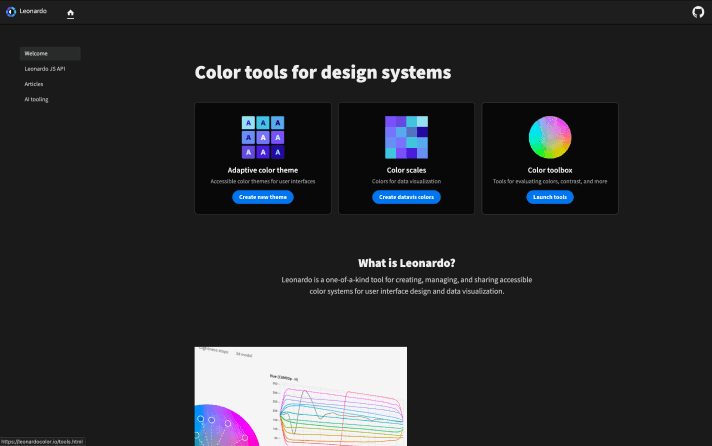Click the chart preview thumbnail image

click(x=301, y=396)
